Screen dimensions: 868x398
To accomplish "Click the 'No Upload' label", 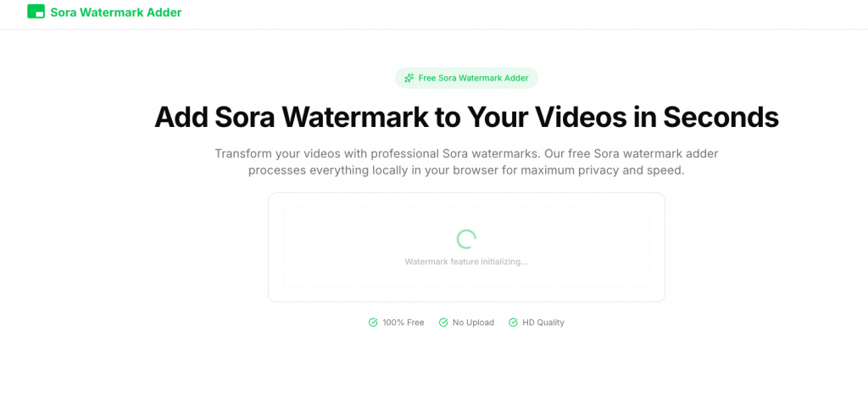I will click(473, 323).
